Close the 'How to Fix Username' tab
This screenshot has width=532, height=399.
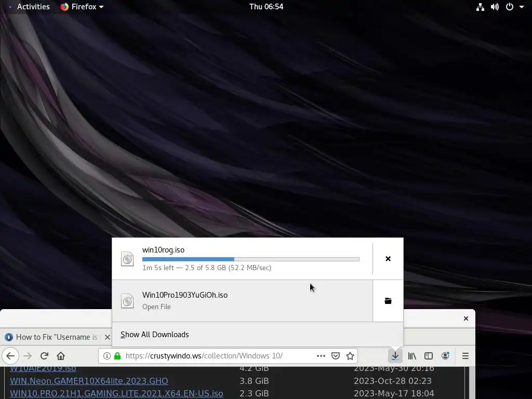[x=107, y=337]
